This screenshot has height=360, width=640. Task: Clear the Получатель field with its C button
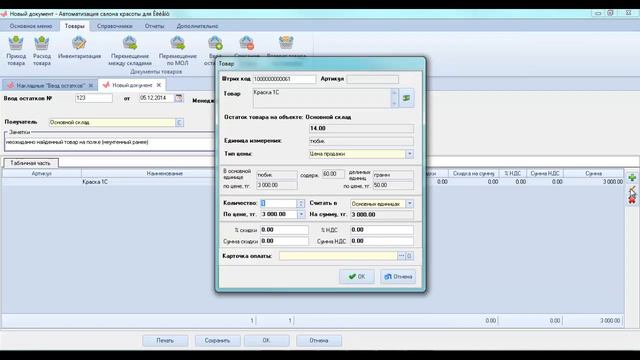[x=179, y=122]
